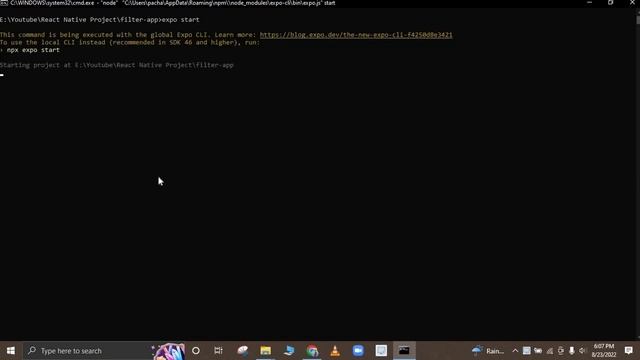The height and width of the screenshot is (360, 640).
Task: Launch Google Chrome from the taskbar
Action: click(312, 351)
